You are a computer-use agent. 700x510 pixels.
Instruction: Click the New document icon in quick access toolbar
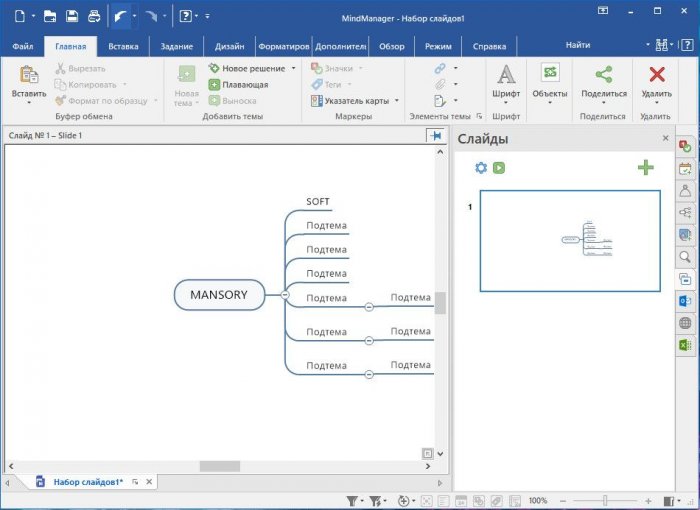pos(20,17)
